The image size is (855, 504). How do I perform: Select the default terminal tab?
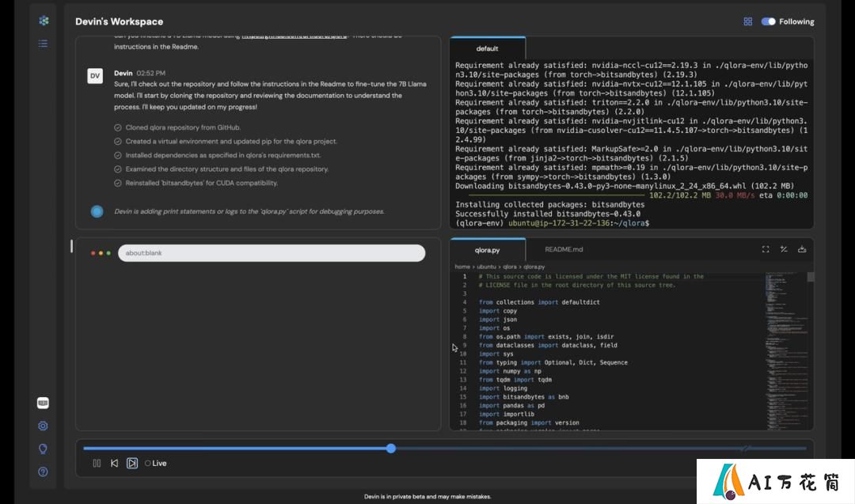tap(488, 48)
